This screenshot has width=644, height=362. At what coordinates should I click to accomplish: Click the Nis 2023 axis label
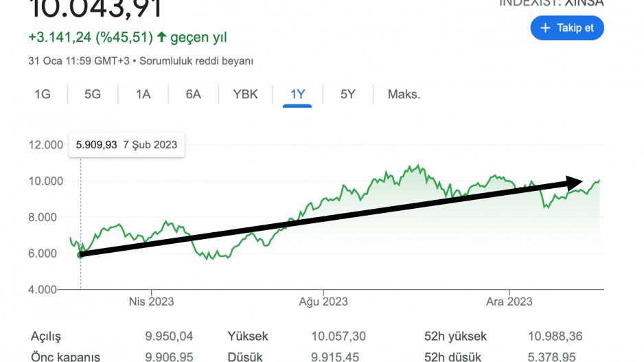click(x=151, y=302)
